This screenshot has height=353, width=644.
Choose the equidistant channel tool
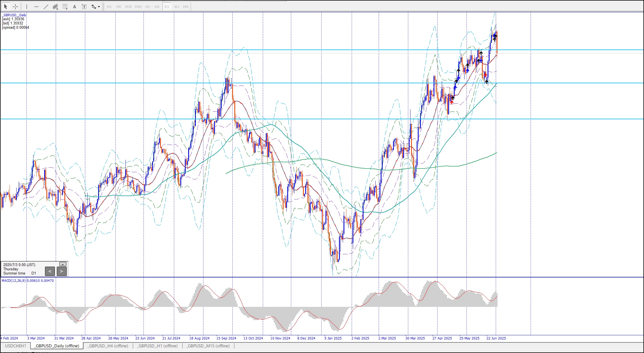click(55, 6)
